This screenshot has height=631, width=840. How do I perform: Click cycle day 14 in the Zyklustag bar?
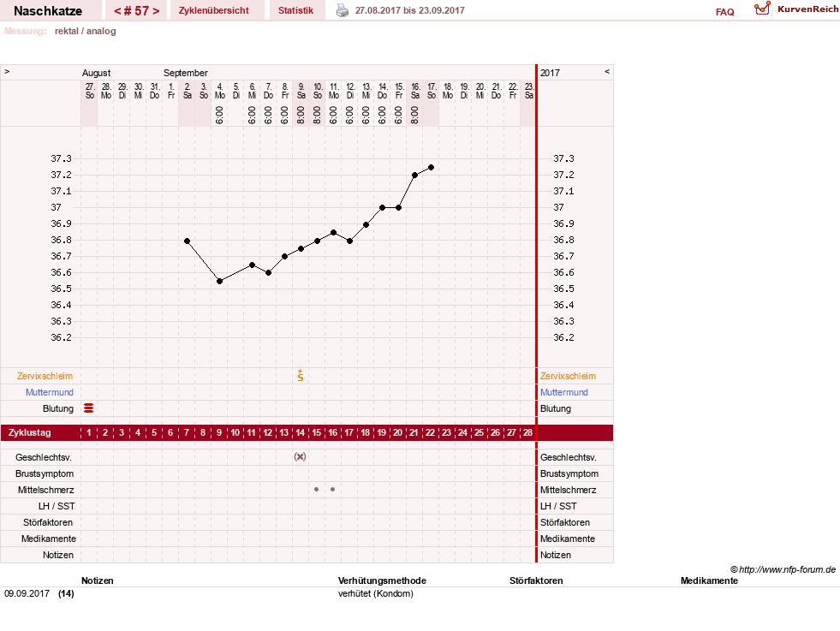[300, 432]
